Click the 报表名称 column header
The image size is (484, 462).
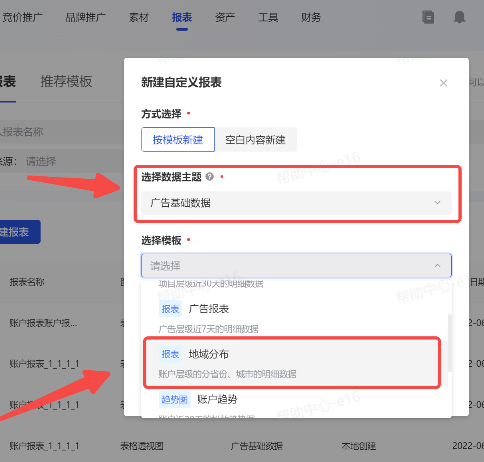point(27,282)
